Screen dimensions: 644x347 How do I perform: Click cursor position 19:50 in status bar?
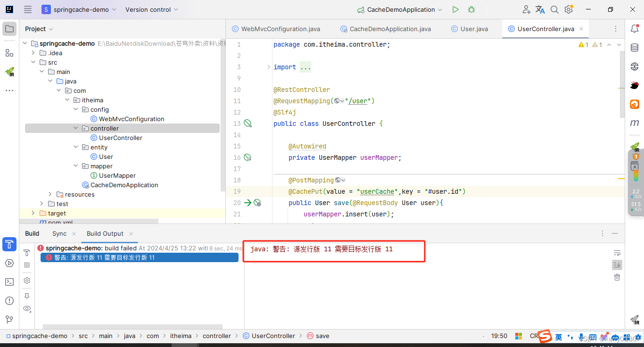coord(499,336)
